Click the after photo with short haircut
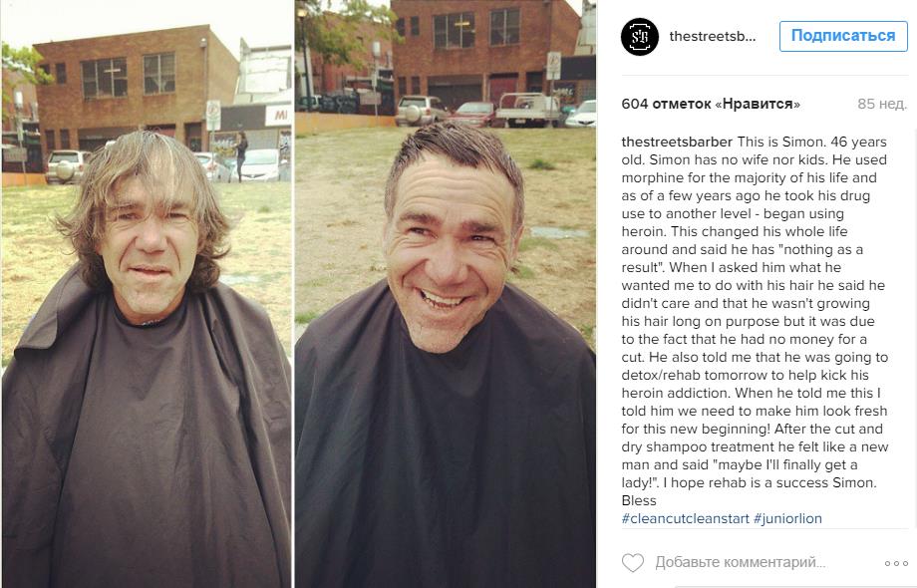917x588 pixels. (446, 294)
